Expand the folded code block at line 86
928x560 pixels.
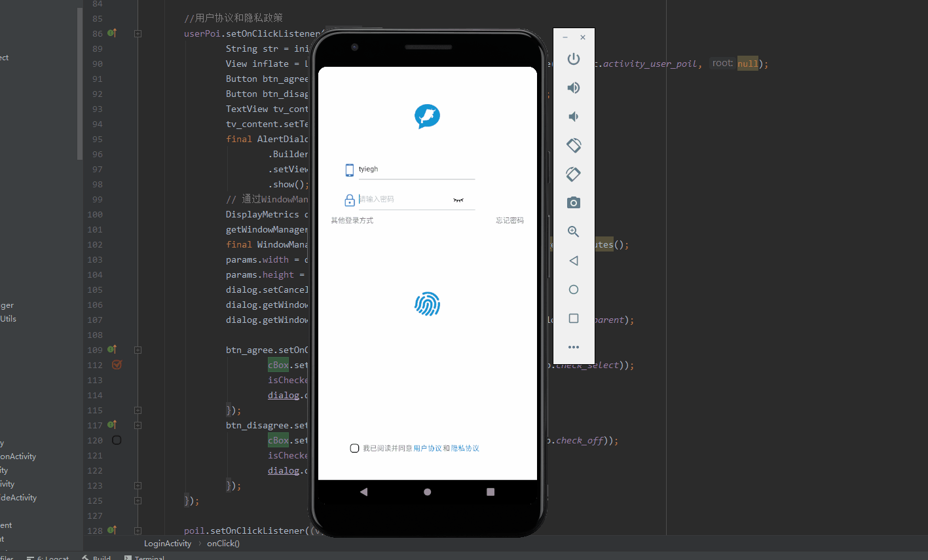[x=138, y=33]
